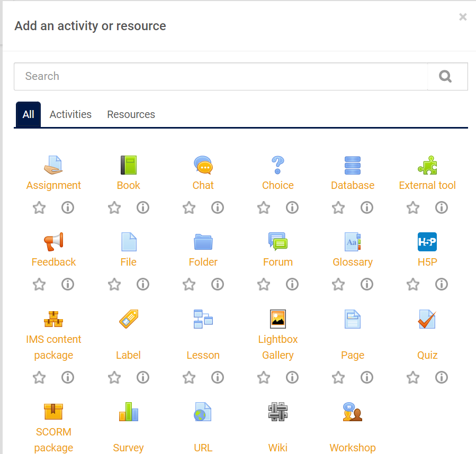Switch to the All tab
The height and width of the screenshot is (454, 476).
coord(28,114)
